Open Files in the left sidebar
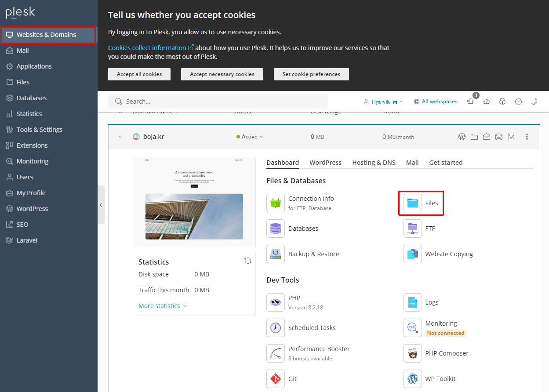The image size is (549, 392). 48,82
